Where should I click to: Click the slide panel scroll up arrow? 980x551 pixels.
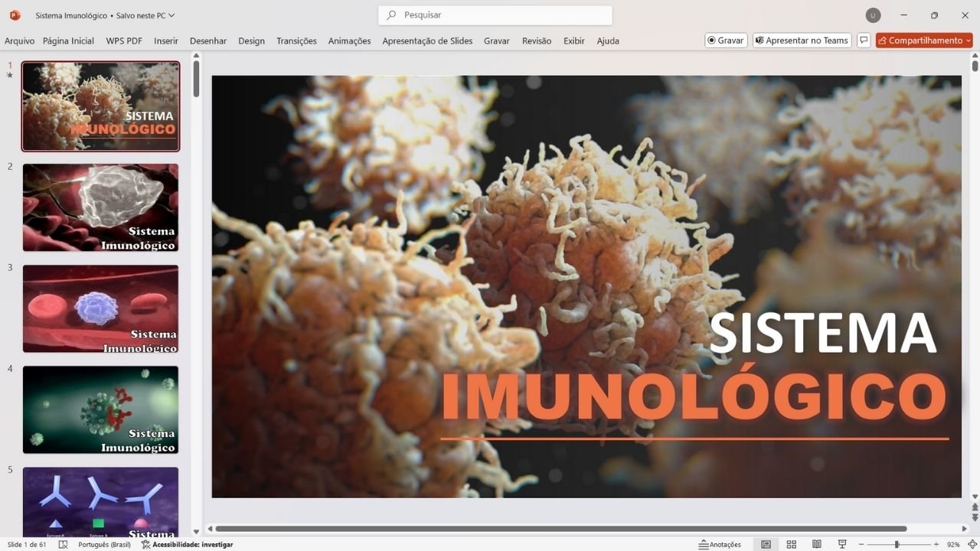pos(196,56)
